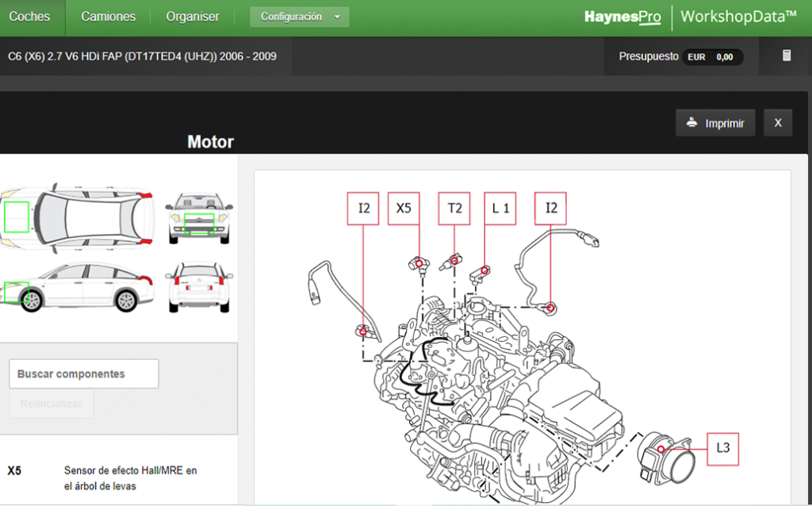Click the Buscar componentes search field

coord(84,374)
